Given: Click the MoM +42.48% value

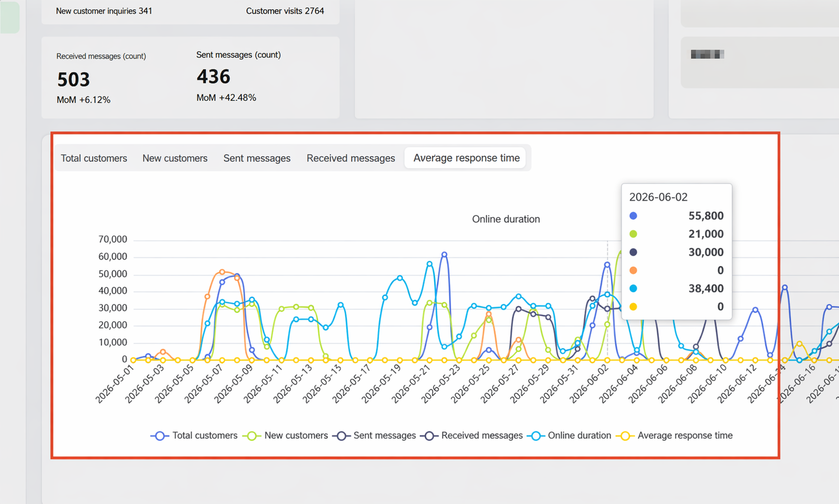Looking at the screenshot, I should pyautogui.click(x=226, y=97).
